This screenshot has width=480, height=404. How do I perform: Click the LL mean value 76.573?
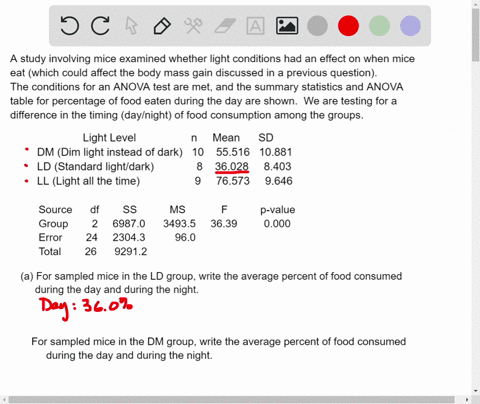pos(233,181)
